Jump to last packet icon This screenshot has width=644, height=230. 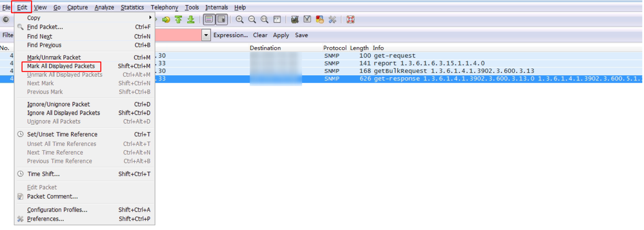point(191,20)
